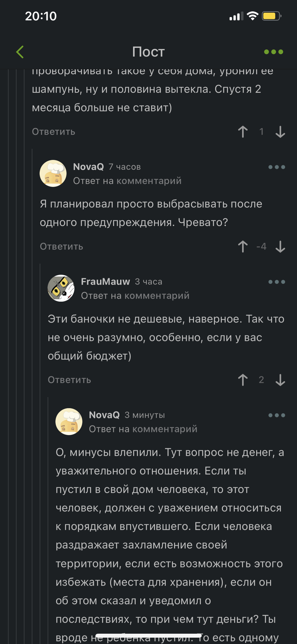Open FrauMauw's cat avatar
Image resolution: width=297 pixels, height=644 pixels.
coord(61,288)
